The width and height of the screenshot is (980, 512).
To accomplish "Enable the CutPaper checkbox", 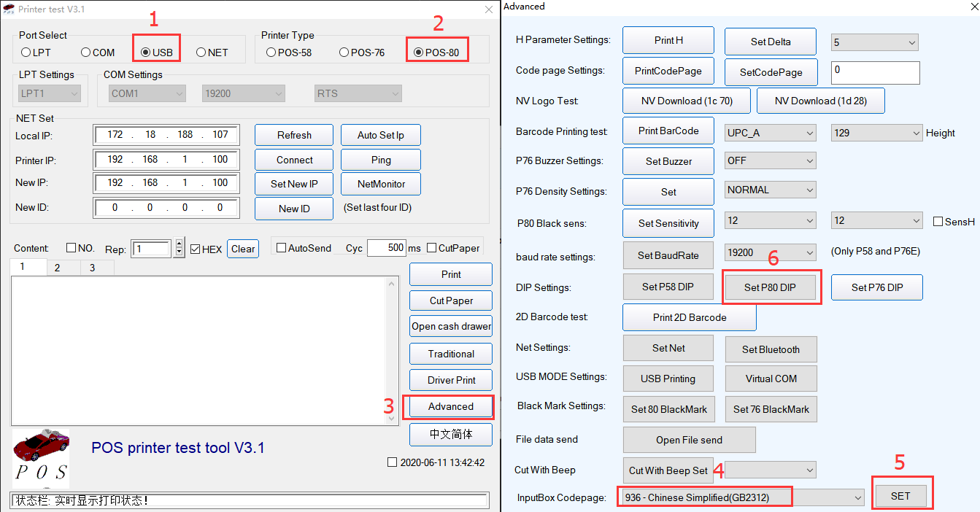I will (x=431, y=248).
